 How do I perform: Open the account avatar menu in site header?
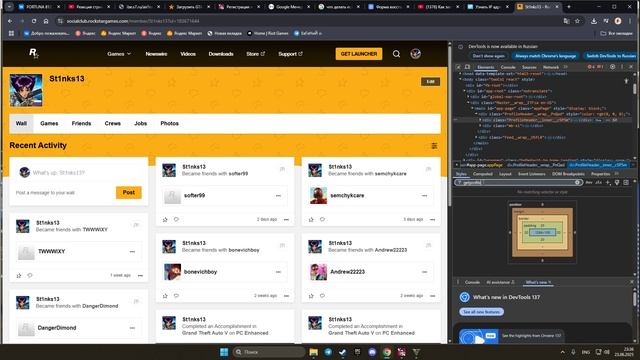(x=416, y=54)
